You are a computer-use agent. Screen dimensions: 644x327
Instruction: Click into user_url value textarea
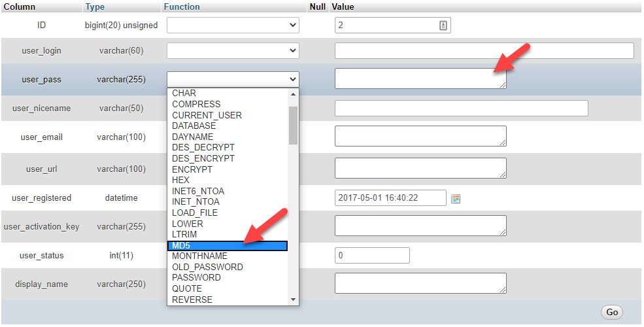point(420,168)
